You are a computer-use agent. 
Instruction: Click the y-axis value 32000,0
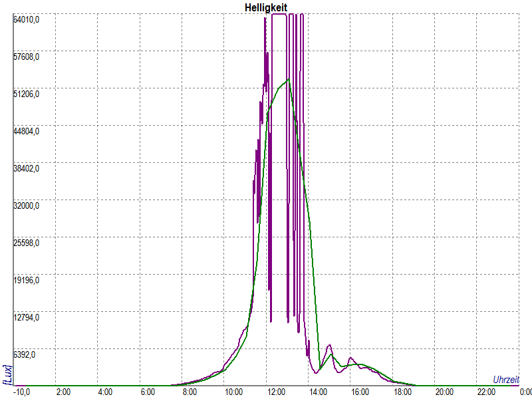click(26, 205)
